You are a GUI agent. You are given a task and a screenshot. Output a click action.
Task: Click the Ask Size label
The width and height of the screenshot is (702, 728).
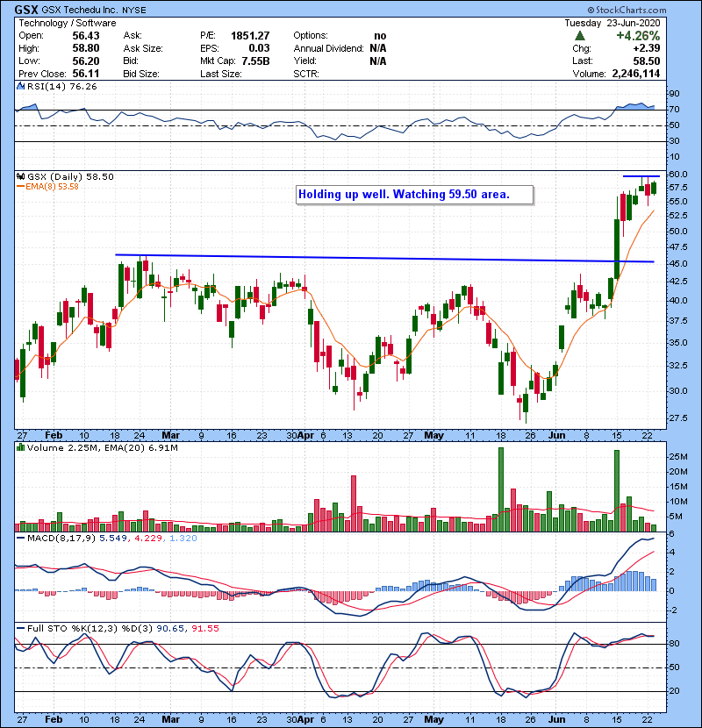click(x=143, y=48)
